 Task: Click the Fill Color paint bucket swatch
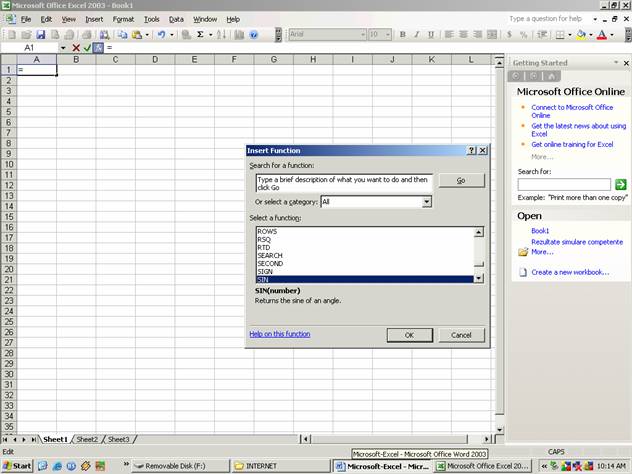coord(581,35)
